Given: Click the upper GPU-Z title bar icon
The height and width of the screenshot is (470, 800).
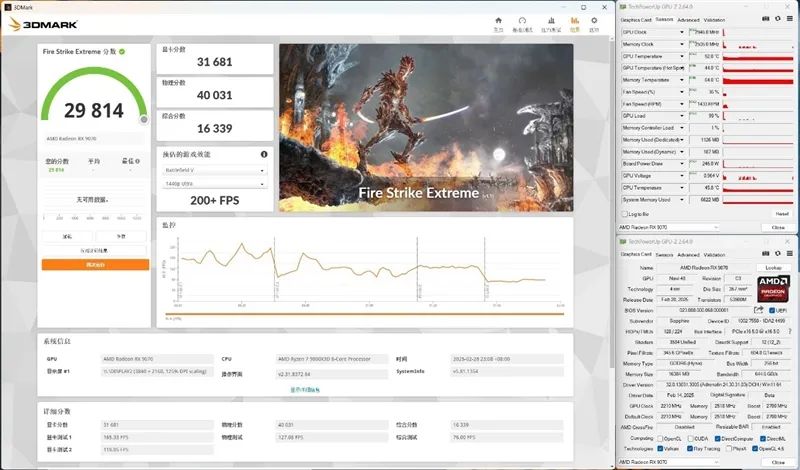Looking at the screenshot, I should 623,7.
